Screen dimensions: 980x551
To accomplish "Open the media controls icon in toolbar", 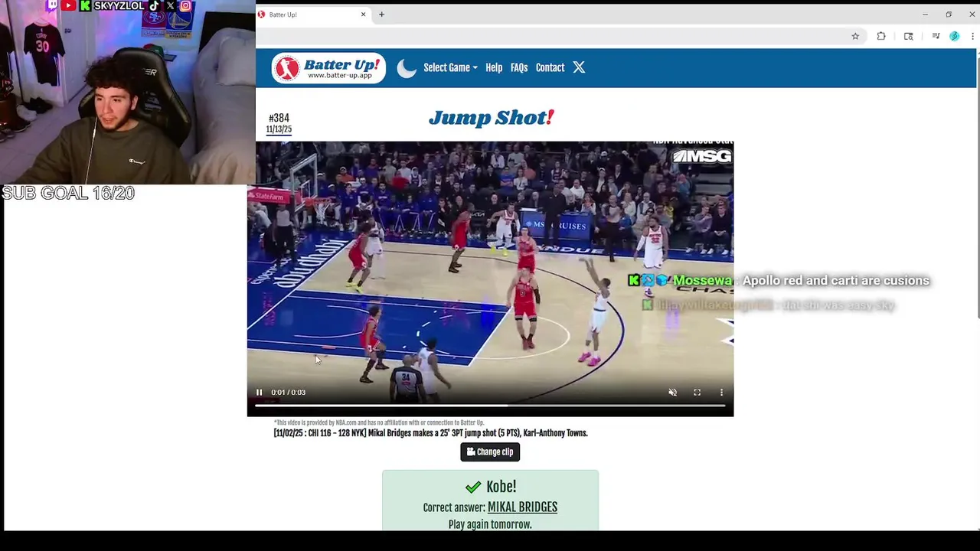I will (936, 36).
